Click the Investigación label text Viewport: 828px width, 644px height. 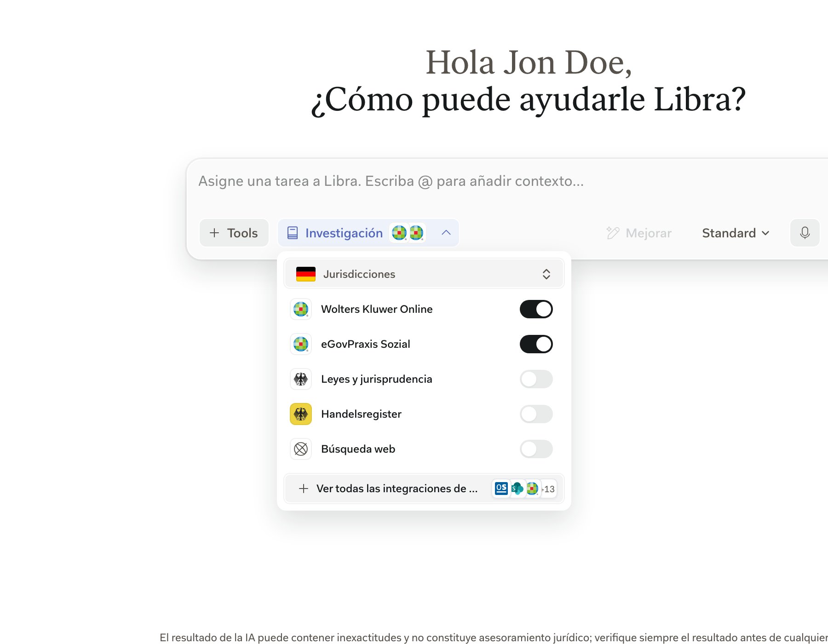(x=344, y=233)
